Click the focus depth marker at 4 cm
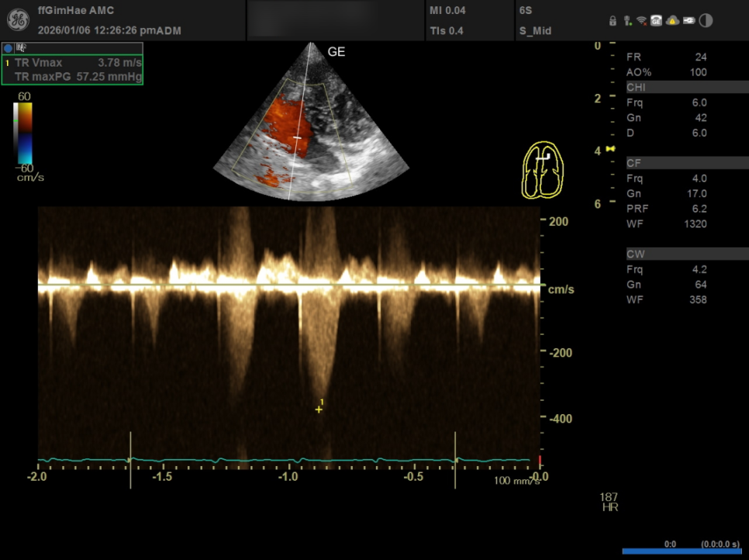749x560 pixels. (611, 148)
